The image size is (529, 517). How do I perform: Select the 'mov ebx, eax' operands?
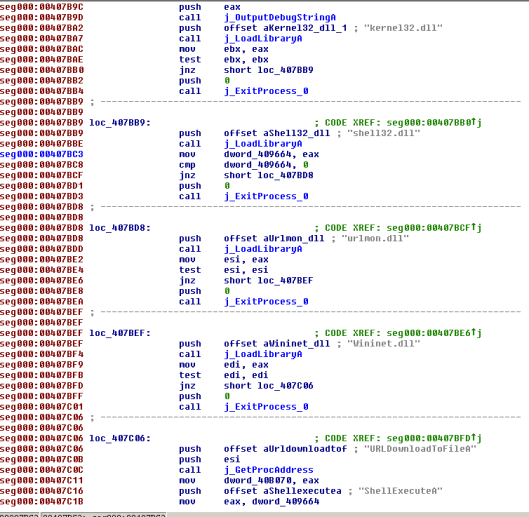click(246, 49)
